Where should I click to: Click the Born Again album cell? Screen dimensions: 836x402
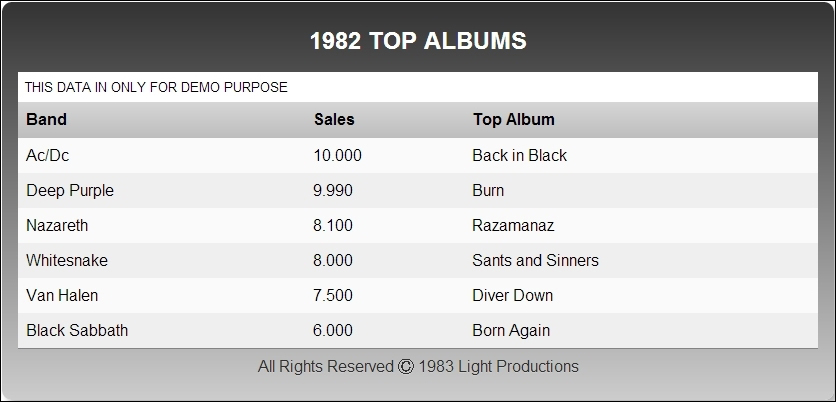tap(511, 331)
